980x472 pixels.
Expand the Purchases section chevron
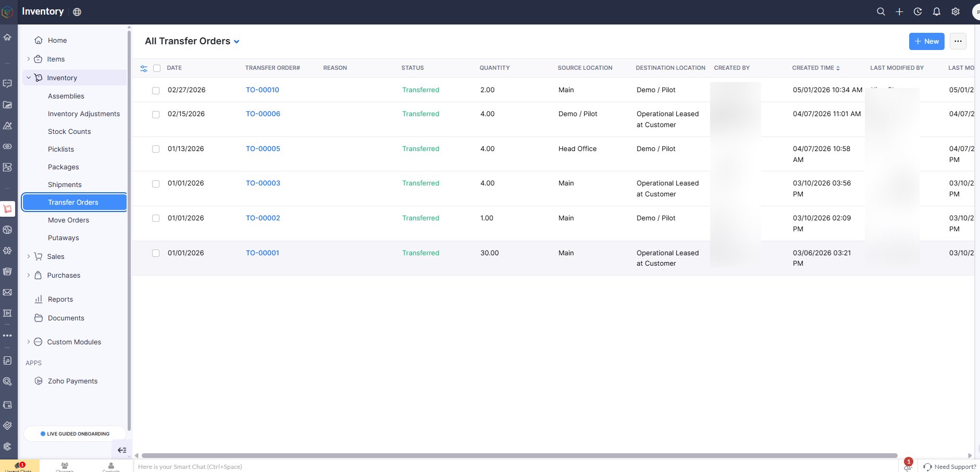coord(28,275)
